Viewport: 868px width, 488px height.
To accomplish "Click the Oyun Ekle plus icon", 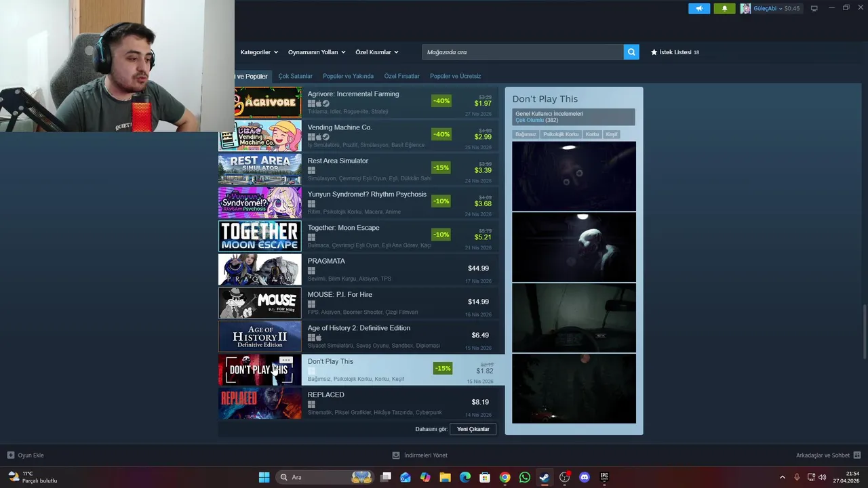I will [10, 455].
